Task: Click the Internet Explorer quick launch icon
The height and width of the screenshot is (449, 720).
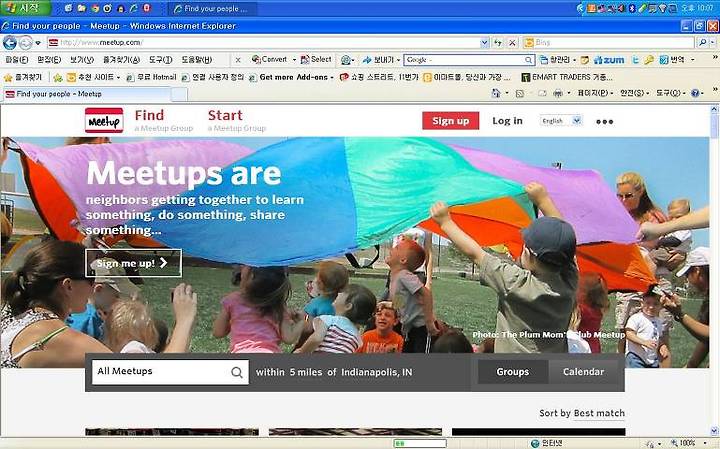Action: point(134,8)
